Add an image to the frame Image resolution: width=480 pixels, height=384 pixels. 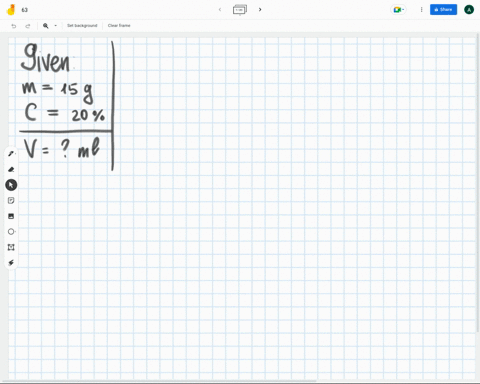11,216
